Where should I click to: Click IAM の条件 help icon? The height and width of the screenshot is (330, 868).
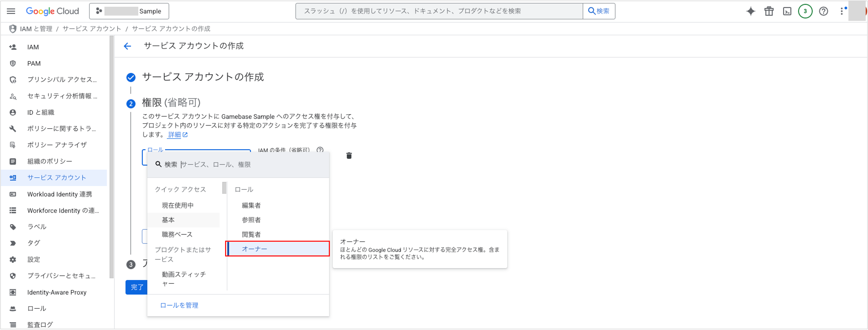pyautogui.click(x=320, y=150)
